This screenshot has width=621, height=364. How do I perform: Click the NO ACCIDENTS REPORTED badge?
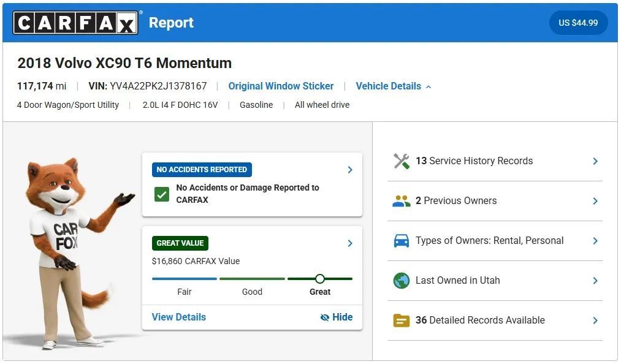point(202,170)
